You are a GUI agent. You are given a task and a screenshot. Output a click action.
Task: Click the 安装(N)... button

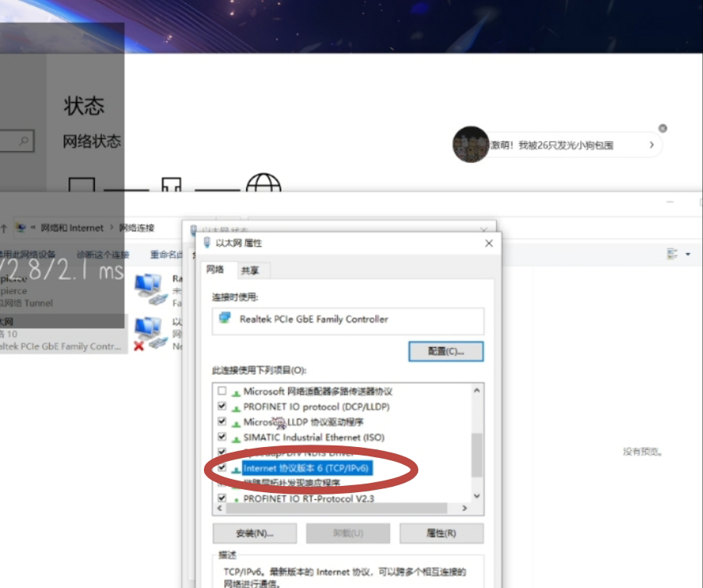255,533
